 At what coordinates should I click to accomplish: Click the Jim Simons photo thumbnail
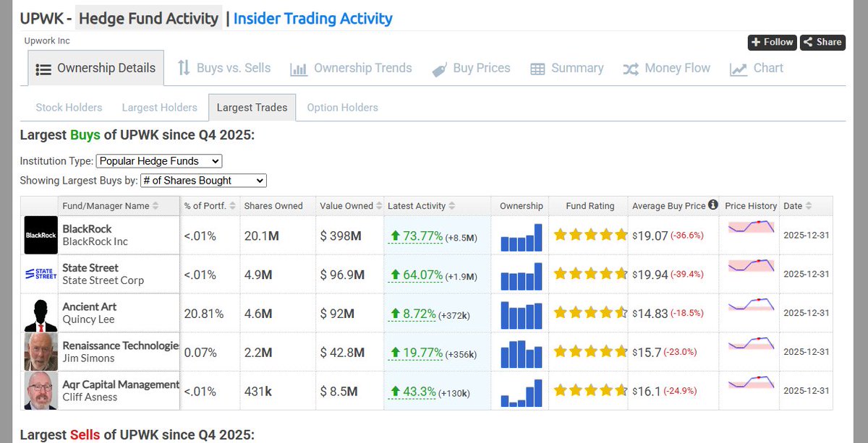click(x=41, y=352)
